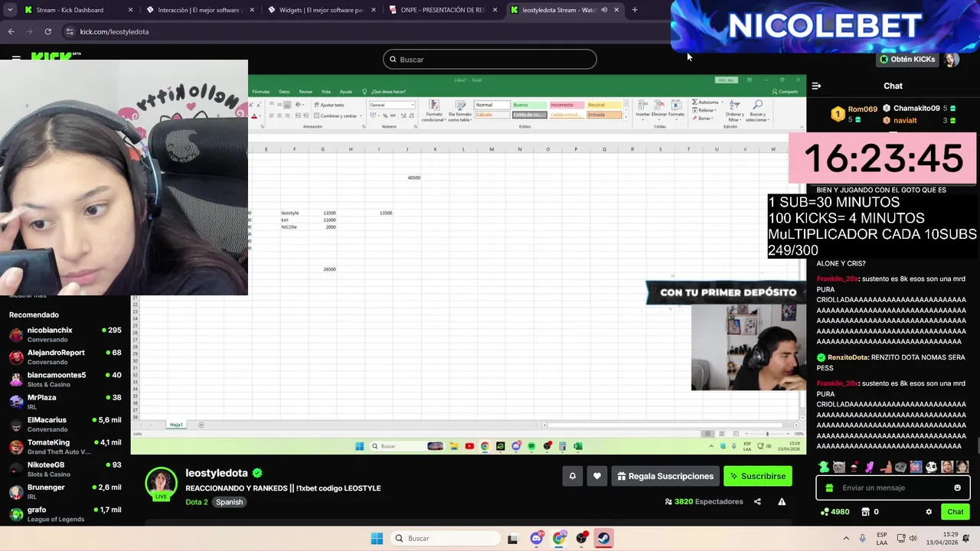The height and width of the screenshot is (551, 980).
Task: Select the green alien emote in chat
Action: click(824, 467)
